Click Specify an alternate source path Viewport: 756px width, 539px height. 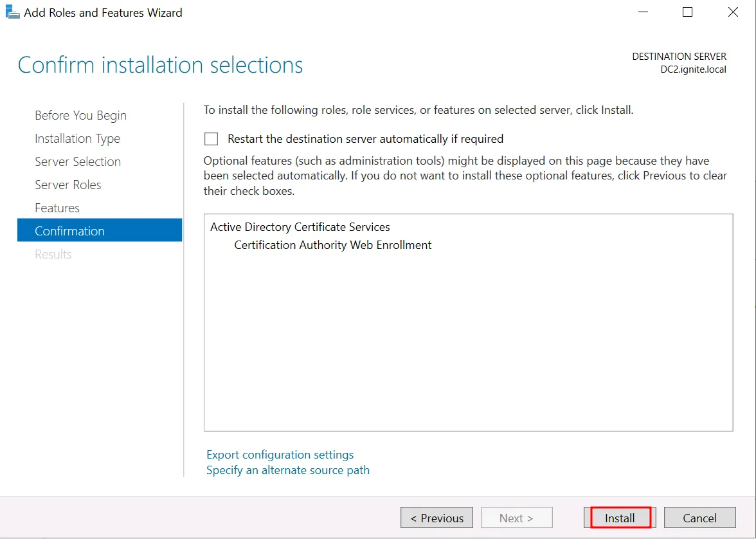[287, 470]
